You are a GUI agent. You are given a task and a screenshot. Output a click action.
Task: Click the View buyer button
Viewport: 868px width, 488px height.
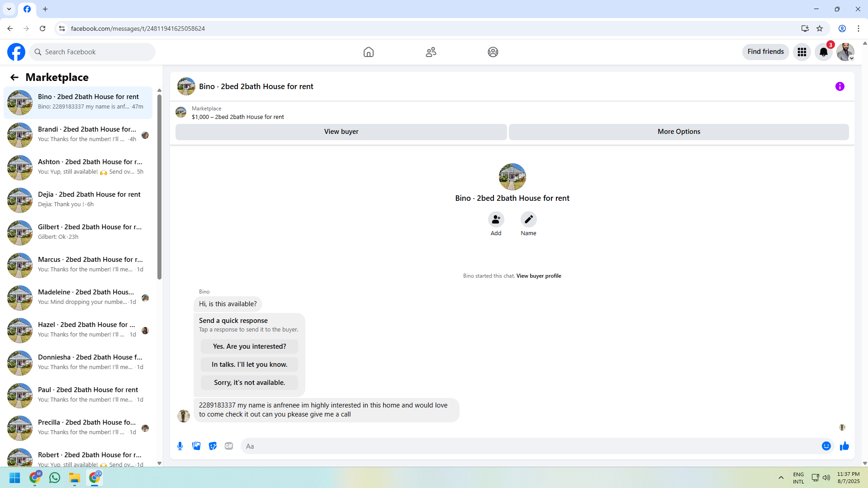[x=341, y=132]
